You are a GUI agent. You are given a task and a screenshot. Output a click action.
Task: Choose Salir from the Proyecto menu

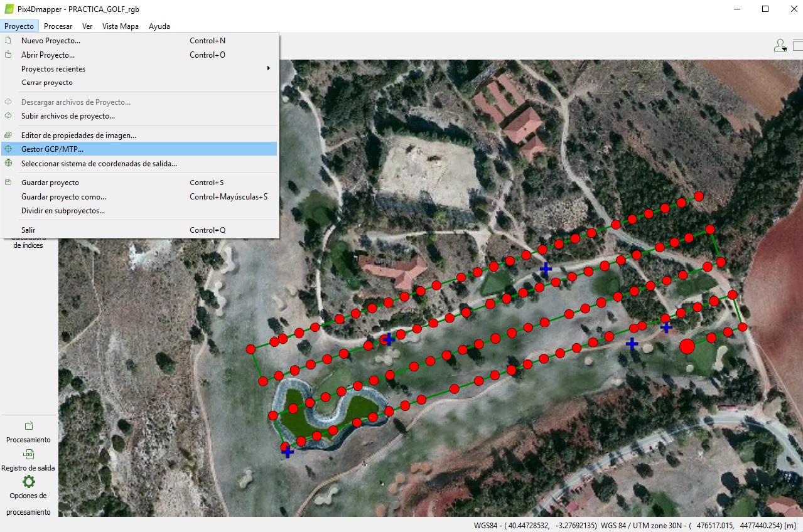point(28,230)
